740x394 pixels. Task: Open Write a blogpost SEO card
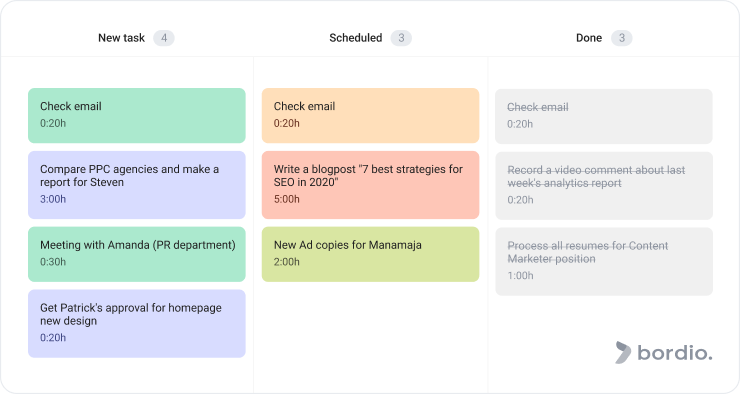(x=370, y=185)
